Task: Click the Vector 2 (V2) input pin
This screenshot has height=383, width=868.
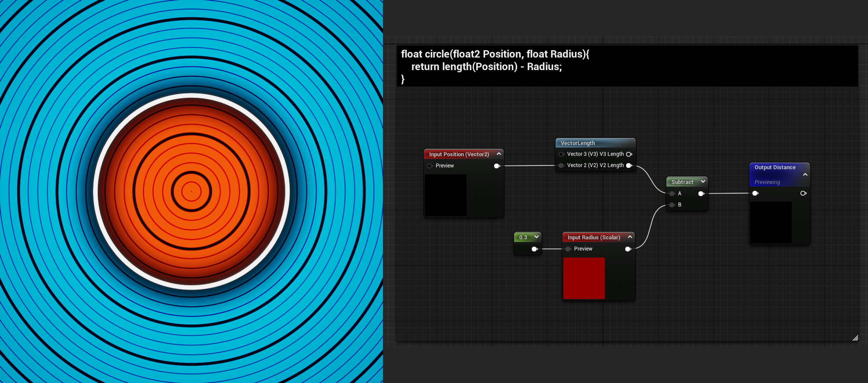Action: click(x=561, y=165)
